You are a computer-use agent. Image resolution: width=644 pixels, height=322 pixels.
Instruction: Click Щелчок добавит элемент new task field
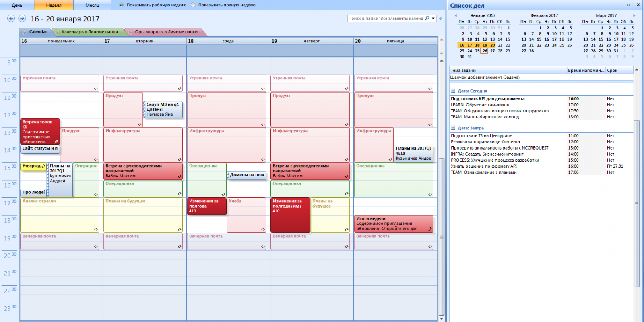pos(541,77)
